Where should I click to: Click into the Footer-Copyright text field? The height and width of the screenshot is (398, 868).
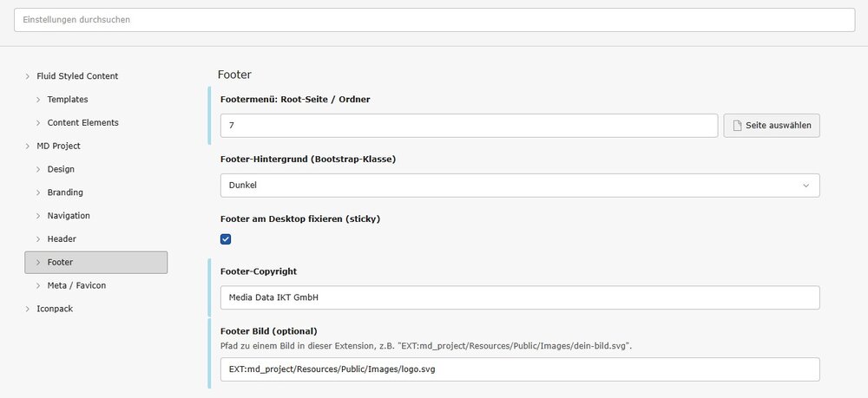pos(519,298)
